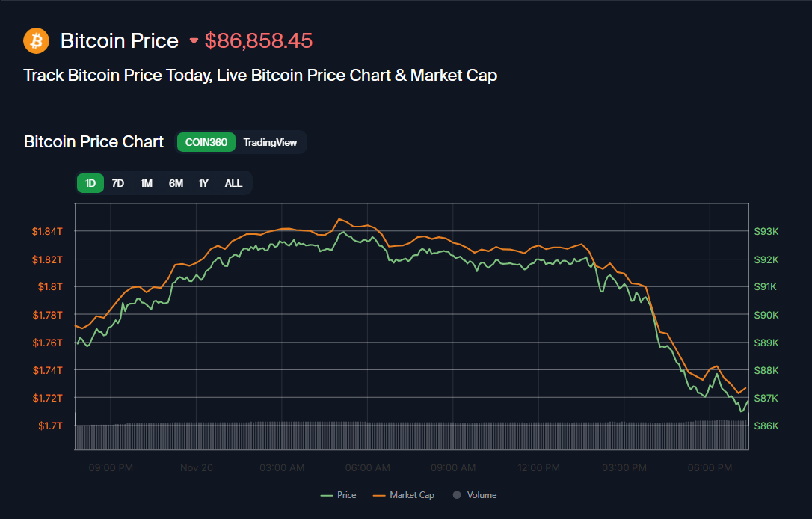Click the green Price line legend marker

327,495
